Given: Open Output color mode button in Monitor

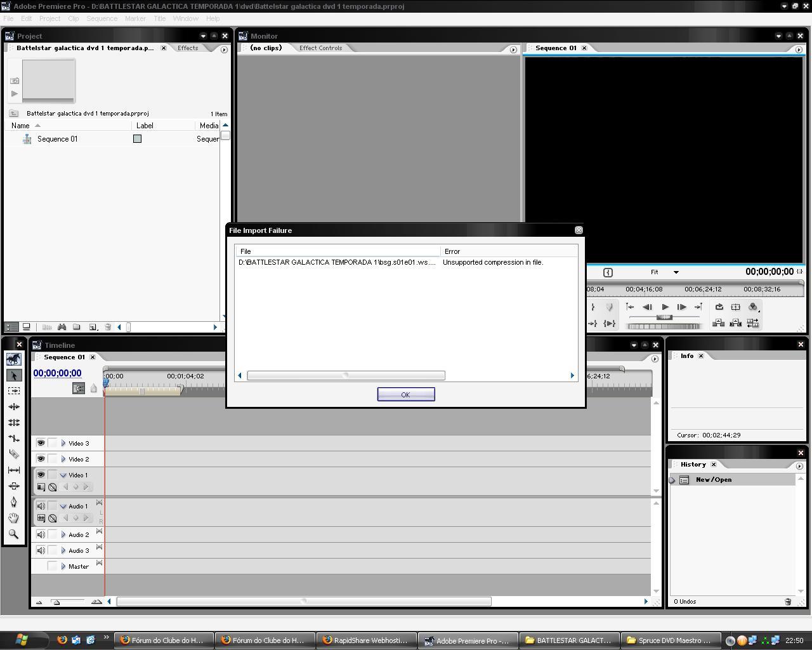Looking at the screenshot, I should point(753,307).
